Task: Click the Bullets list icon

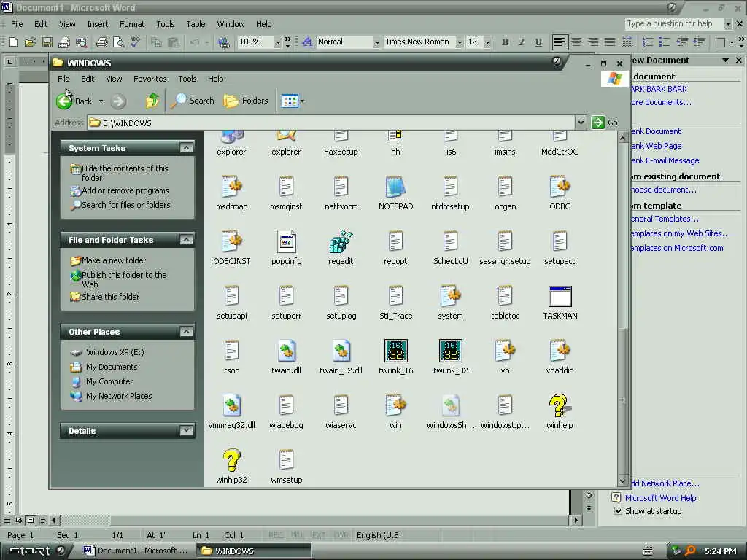Action: (665, 42)
